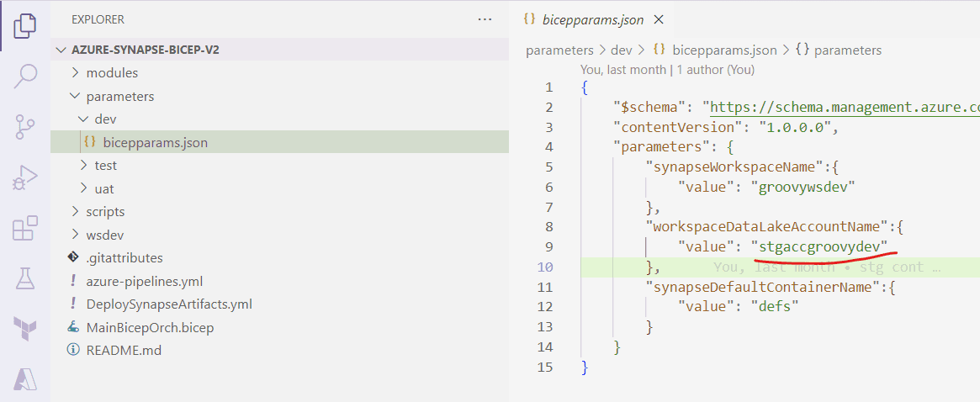Expand the modules folder
This screenshot has height=402, width=980.
pyautogui.click(x=111, y=73)
